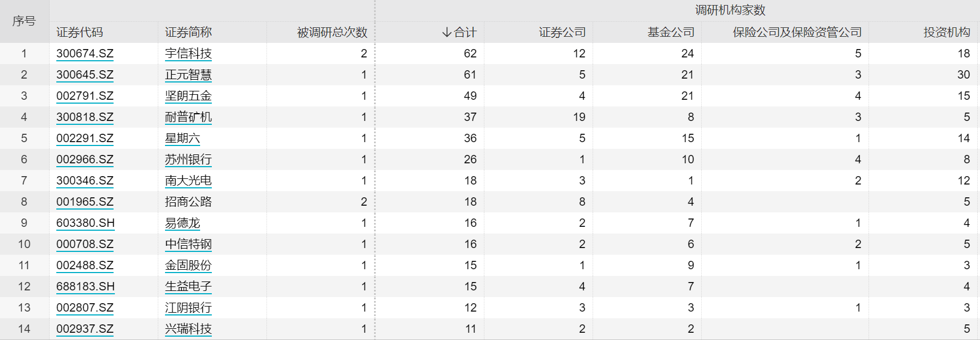This screenshot has height=340, width=980.
Task: Open stock code link 002807.SZ
Action: 85,308
